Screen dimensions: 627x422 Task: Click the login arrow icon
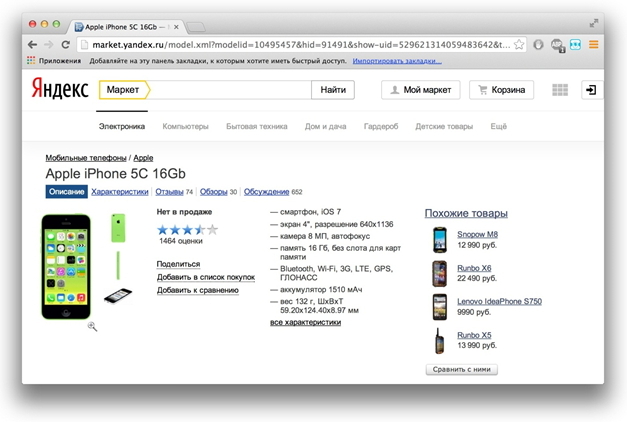click(591, 90)
